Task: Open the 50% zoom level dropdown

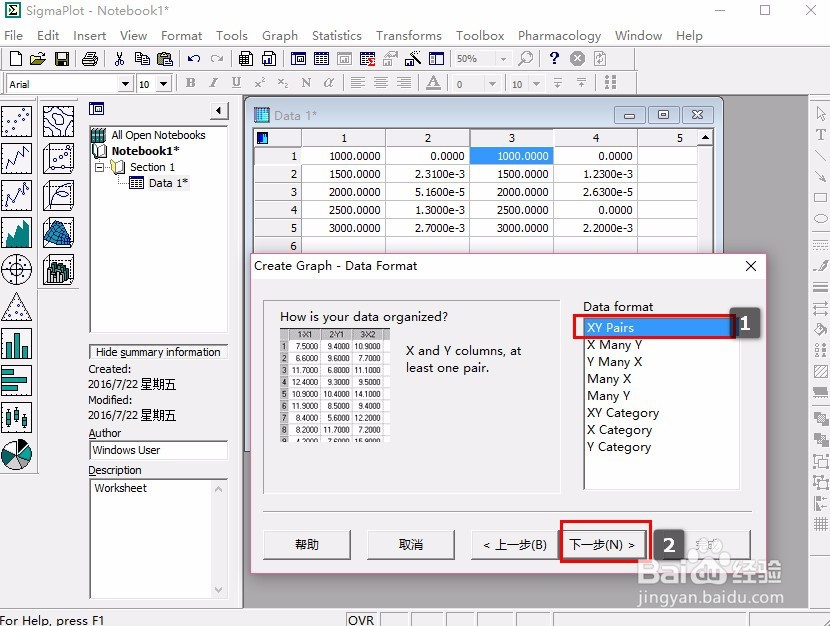Action: (x=503, y=59)
